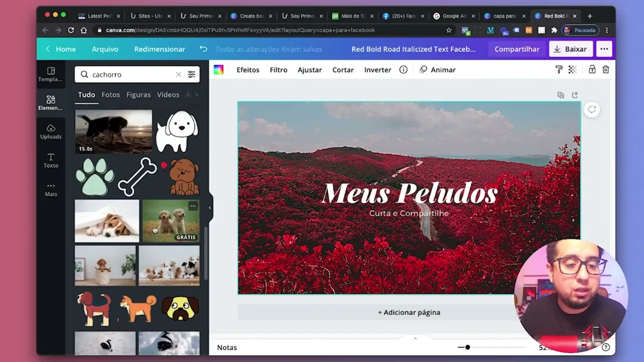The height and width of the screenshot is (362, 644).
Task: Click the zoom slider handle
Action: click(467, 347)
